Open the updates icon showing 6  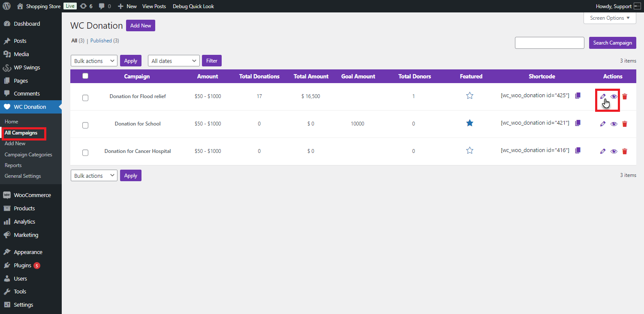pos(86,6)
